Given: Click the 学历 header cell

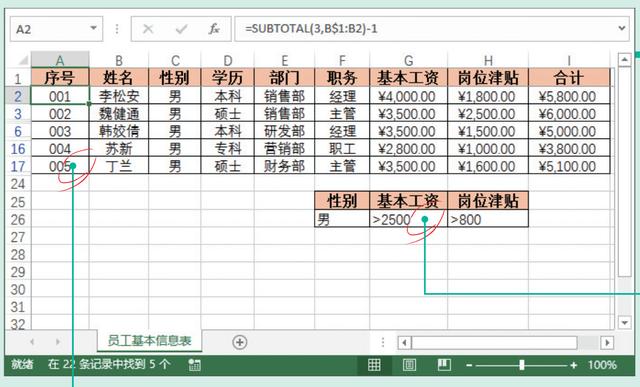Looking at the screenshot, I should click(x=227, y=78).
